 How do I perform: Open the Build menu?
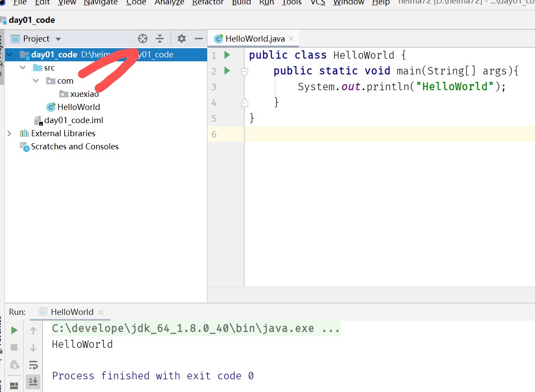[242, 3]
